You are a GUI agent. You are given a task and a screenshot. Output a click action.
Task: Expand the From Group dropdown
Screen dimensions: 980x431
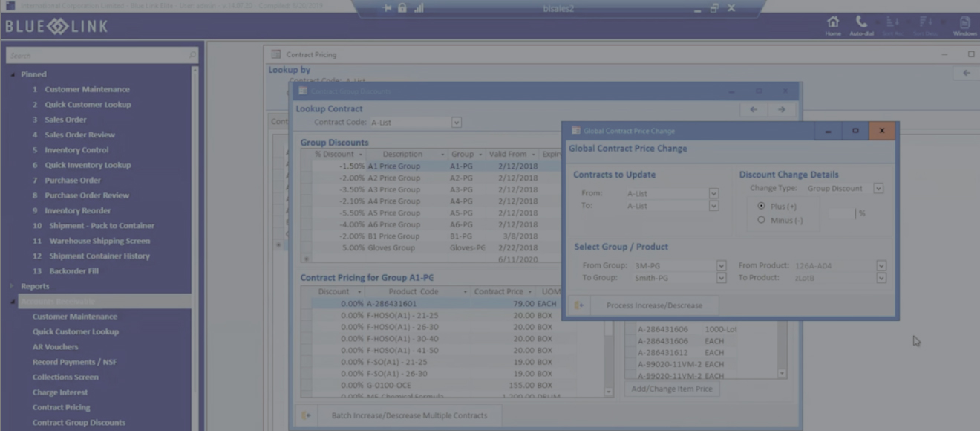(x=721, y=265)
